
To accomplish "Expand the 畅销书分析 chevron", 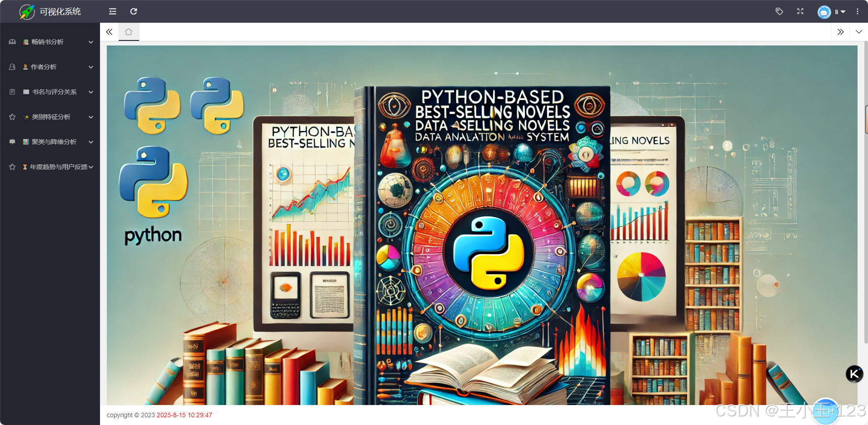I will [x=91, y=42].
